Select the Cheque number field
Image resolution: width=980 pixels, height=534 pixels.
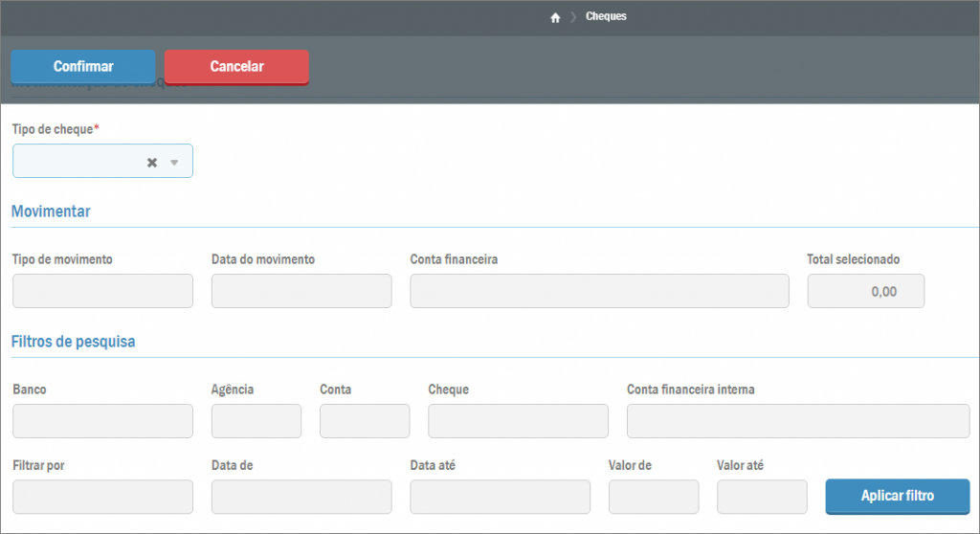(x=518, y=421)
